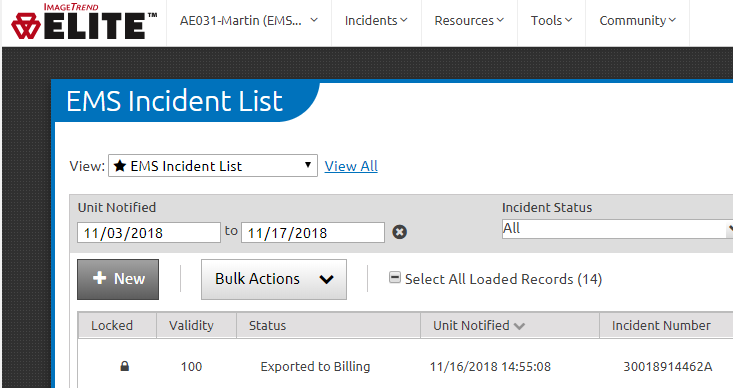Click the View All link
Screen dimensions: 733x388
(x=351, y=166)
